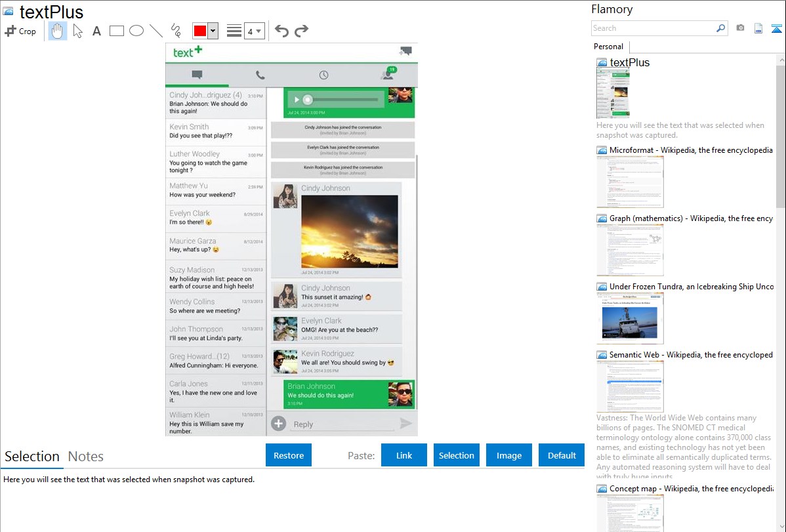Open the color picker dropdown arrow
The width and height of the screenshot is (786, 532).
click(x=213, y=31)
